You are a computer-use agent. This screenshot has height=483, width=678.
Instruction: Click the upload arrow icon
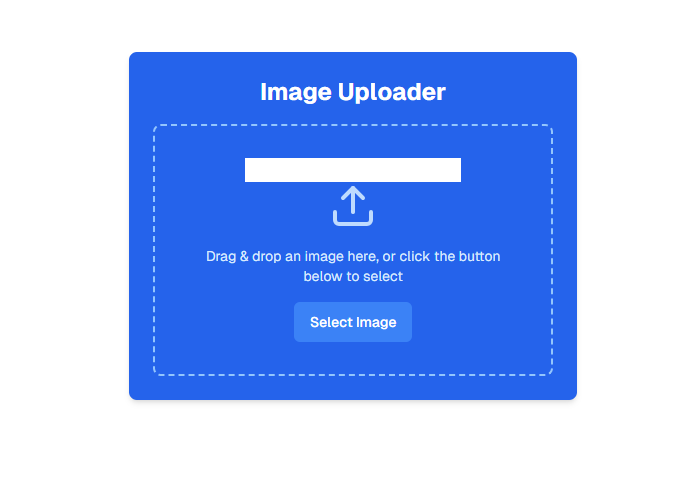pyautogui.click(x=353, y=206)
